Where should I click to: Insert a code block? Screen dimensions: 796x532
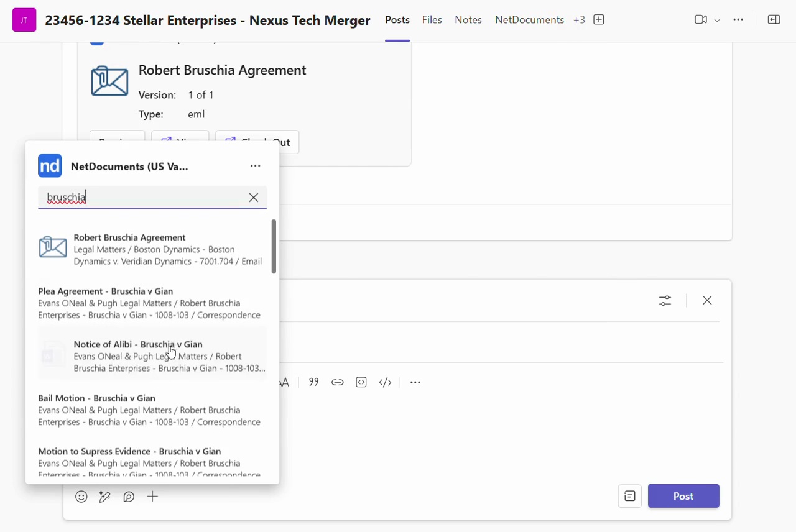pos(361,382)
